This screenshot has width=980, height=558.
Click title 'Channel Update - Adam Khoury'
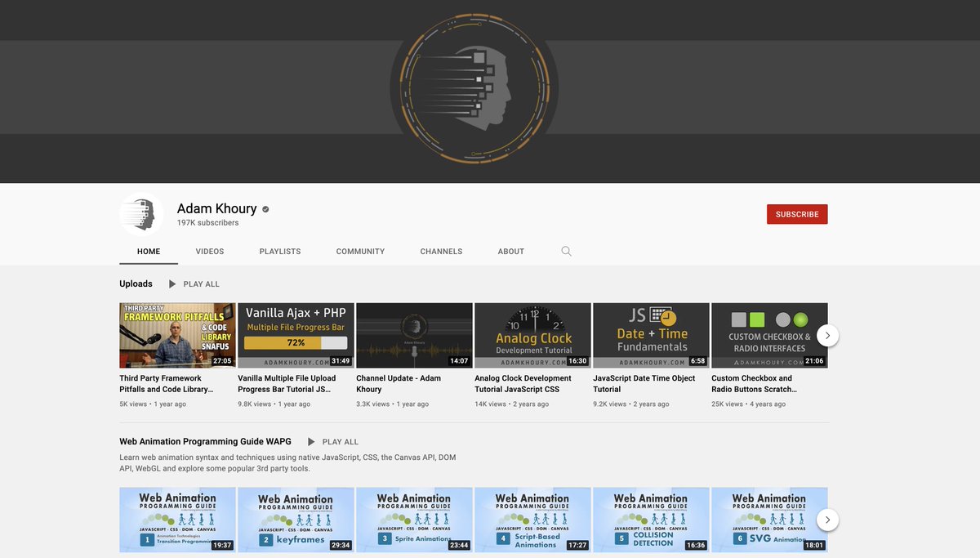[399, 384]
